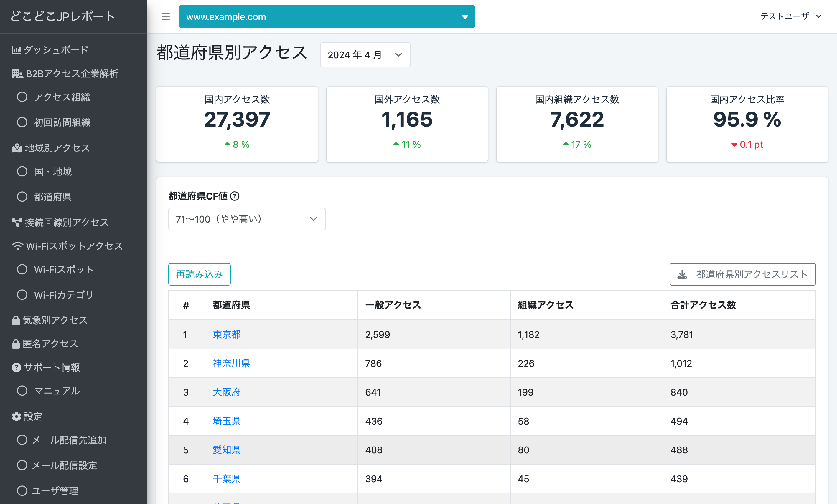Expand the CF値 71〜100 dropdown
Image resolution: width=837 pixels, height=504 pixels.
pyautogui.click(x=247, y=219)
